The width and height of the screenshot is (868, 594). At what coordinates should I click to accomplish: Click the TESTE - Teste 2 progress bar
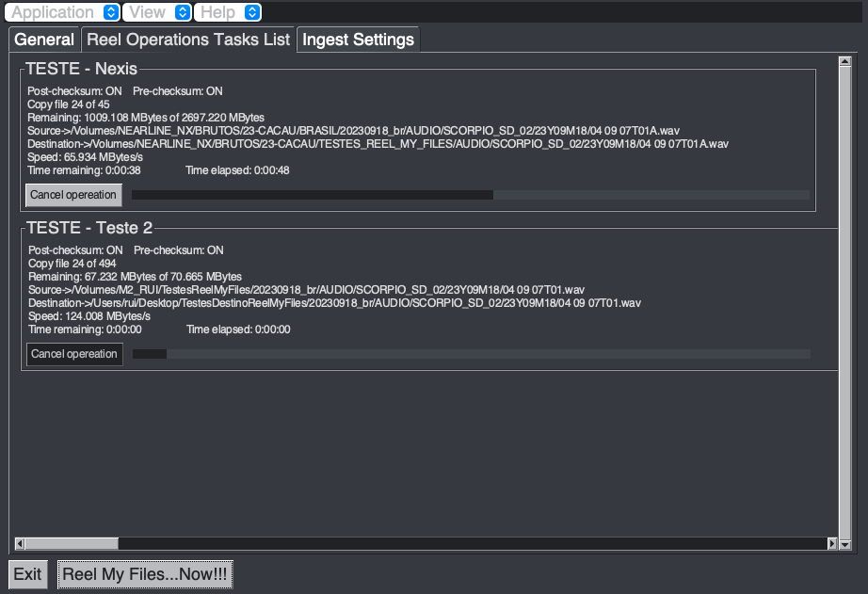pos(471,354)
